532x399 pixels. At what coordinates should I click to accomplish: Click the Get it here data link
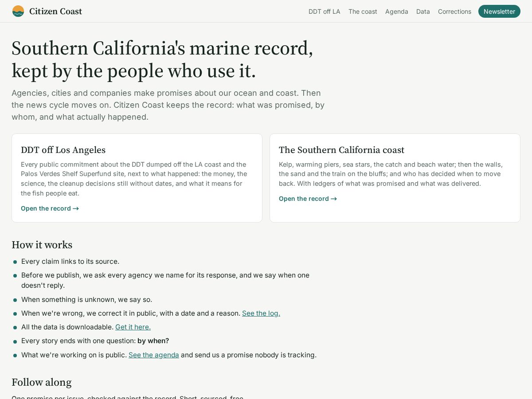133,327
